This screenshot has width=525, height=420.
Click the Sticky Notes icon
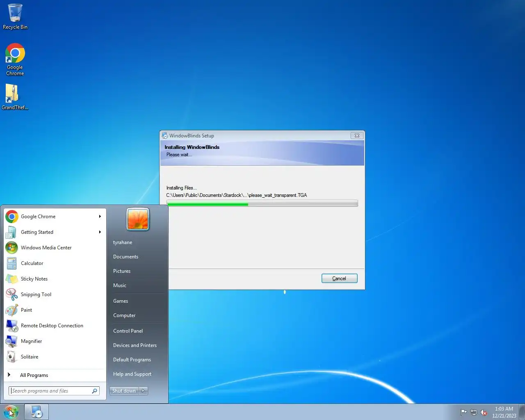coord(12,279)
